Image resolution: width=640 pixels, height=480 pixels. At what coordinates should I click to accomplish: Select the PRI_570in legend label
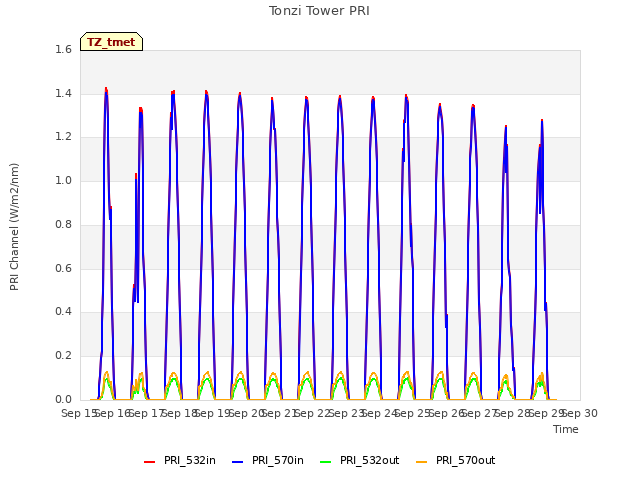[278, 460]
